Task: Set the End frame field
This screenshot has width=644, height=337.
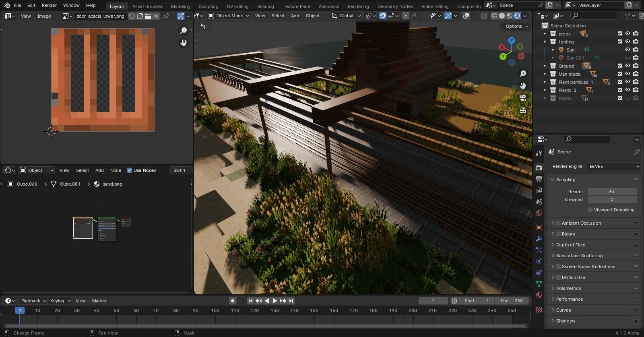Action: click(x=512, y=301)
